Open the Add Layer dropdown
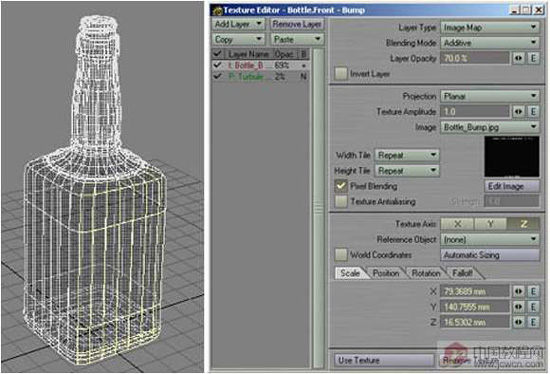 coord(238,24)
